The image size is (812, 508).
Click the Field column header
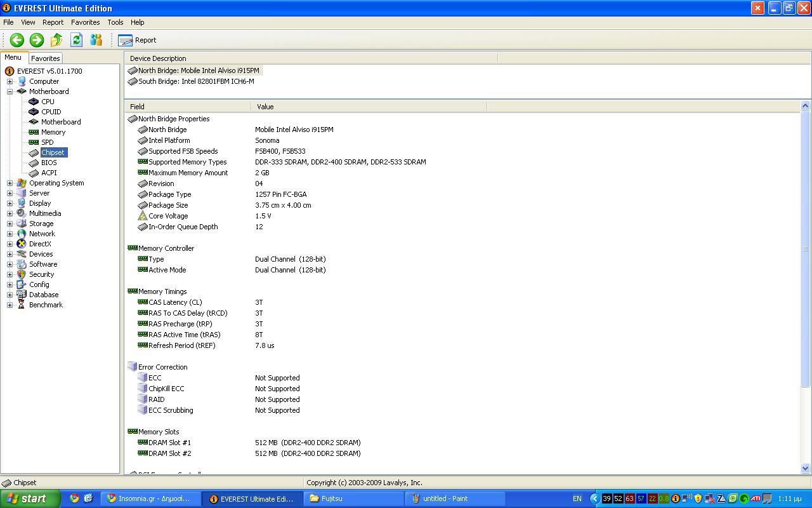[x=188, y=107]
